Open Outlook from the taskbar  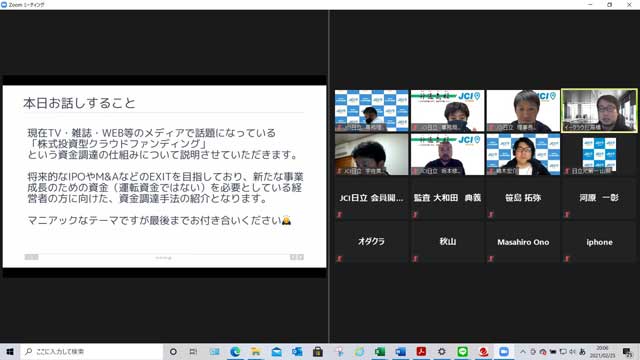click(297, 351)
